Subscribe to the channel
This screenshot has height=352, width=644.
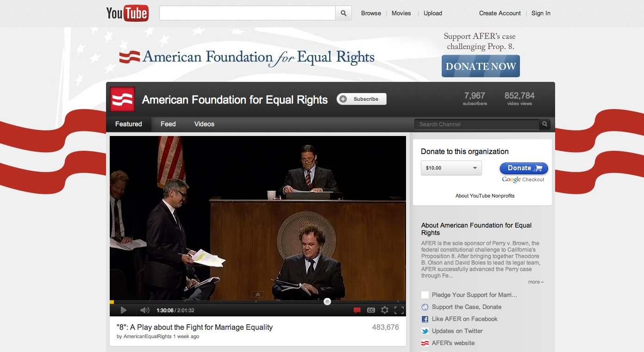(x=362, y=99)
